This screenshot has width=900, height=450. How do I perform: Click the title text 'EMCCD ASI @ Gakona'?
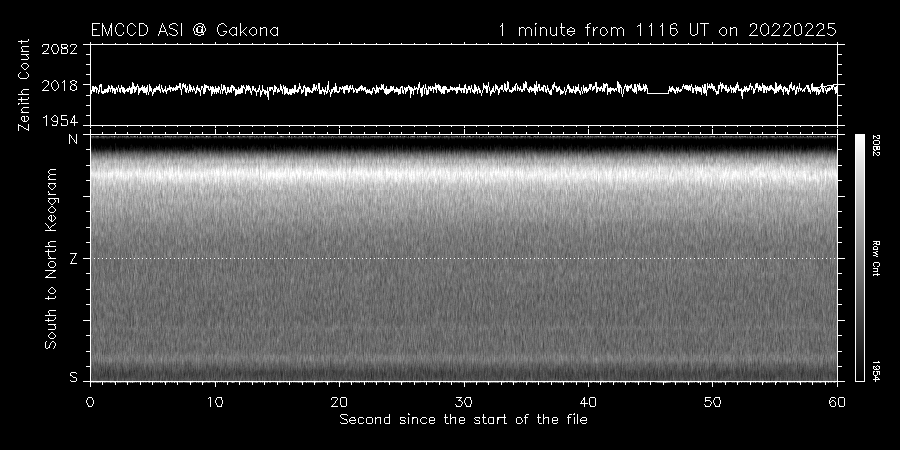click(x=185, y=30)
